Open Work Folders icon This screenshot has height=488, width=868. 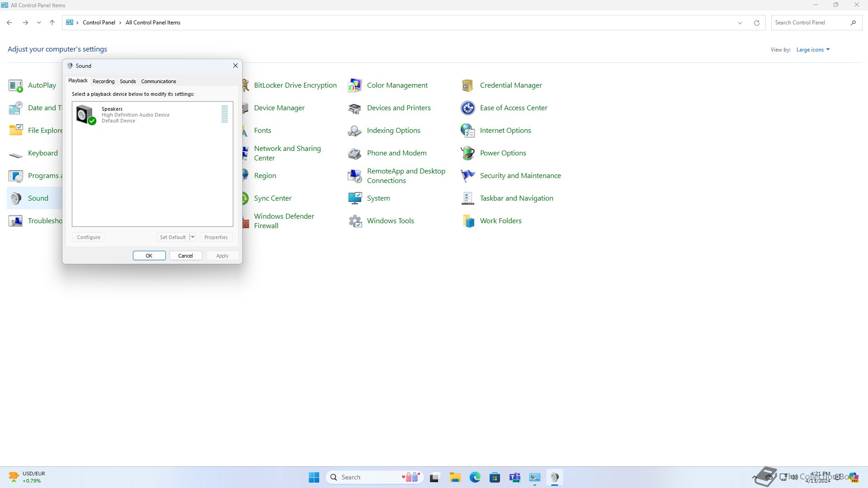point(468,221)
